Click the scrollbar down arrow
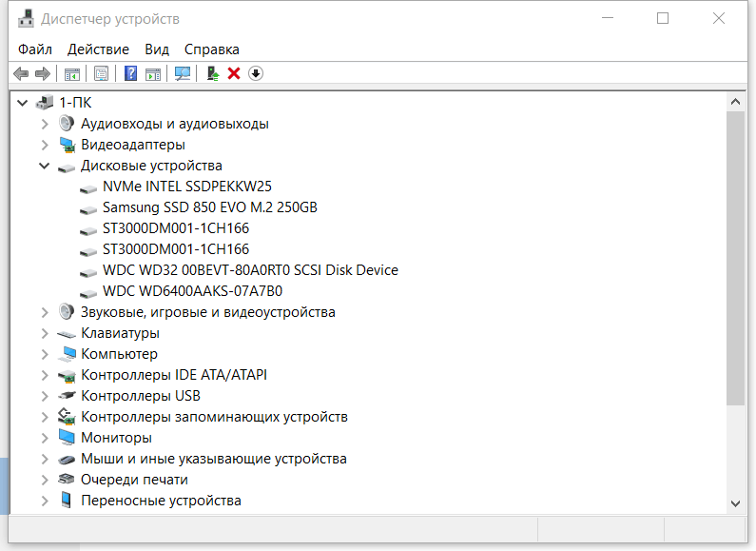The height and width of the screenshot is (551, 756). point(735,503)
